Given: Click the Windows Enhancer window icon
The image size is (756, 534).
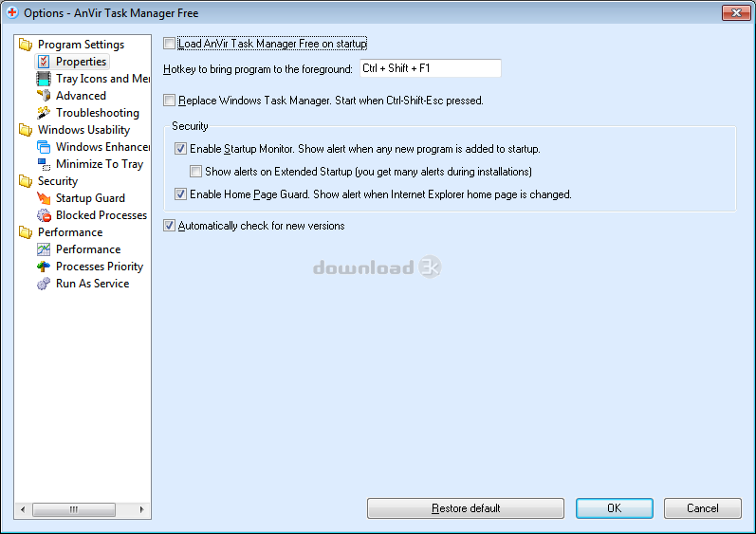Looking at the screenshot, I should (44, 147).
